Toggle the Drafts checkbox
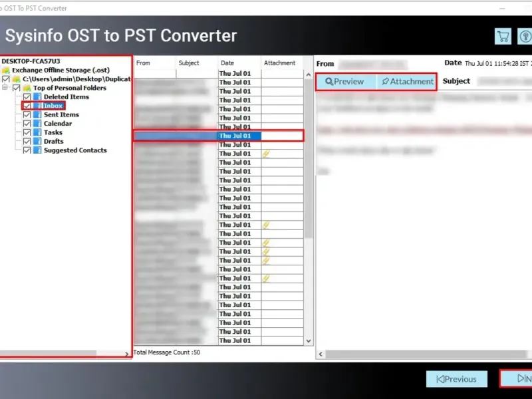The image size is (532, 399). pyautogui.click(x=27, y=141)
